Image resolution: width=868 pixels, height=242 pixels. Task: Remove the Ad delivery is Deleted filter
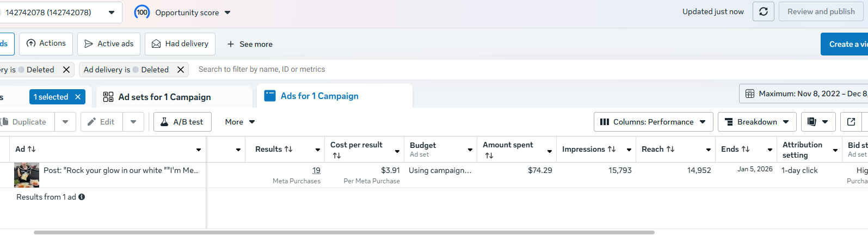click(181, 70)
